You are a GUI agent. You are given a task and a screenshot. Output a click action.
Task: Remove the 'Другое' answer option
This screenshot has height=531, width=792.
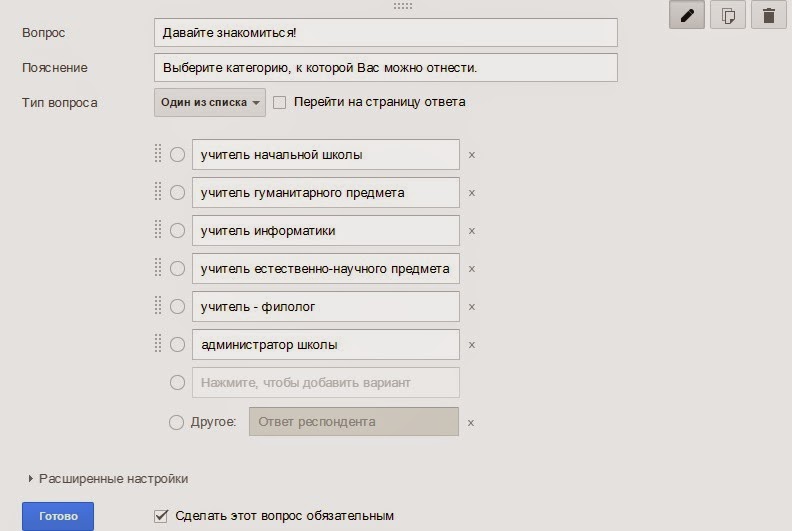471,422
